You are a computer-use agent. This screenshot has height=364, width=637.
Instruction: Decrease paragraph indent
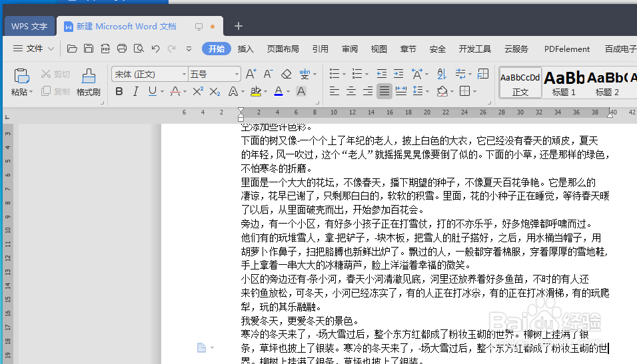pyautogui.click(x=382, y=74)
